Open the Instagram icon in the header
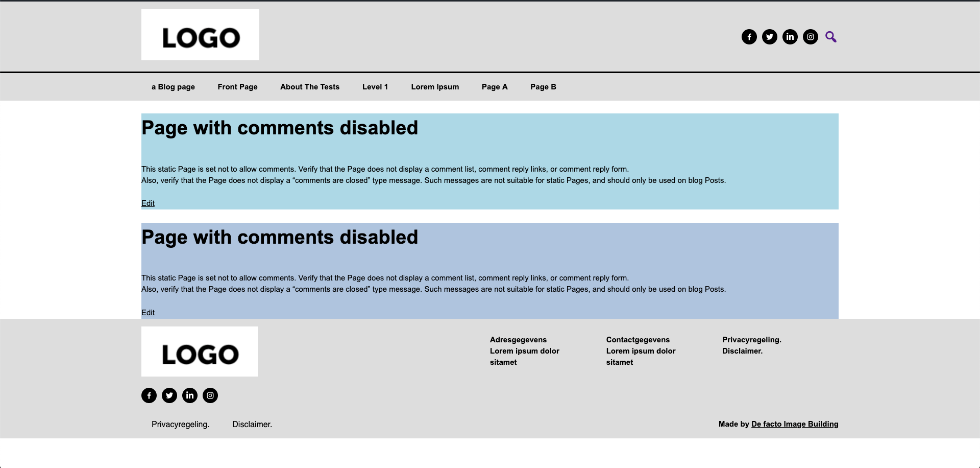 (810, 37)
